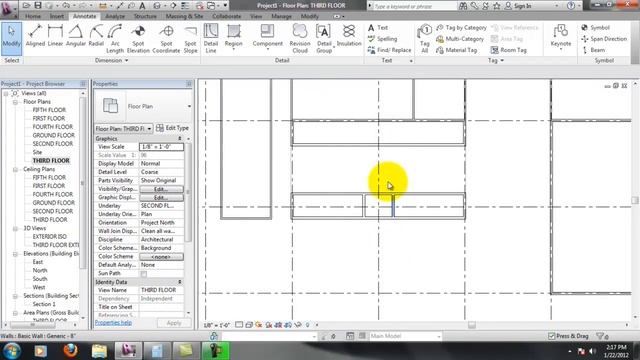Expand the Tag panel dropdown
Screen dimensions: 640x360
coord(496,60)
